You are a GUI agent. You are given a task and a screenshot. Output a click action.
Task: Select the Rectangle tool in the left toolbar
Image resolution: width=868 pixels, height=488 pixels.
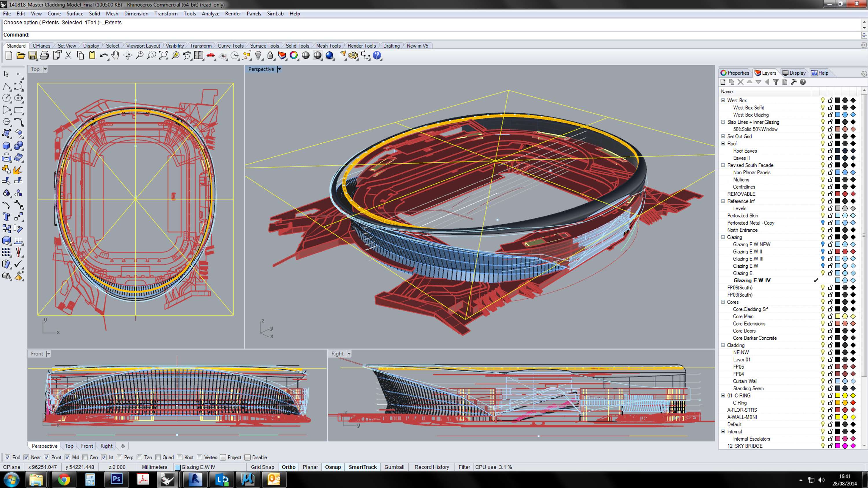click(19, 110)
